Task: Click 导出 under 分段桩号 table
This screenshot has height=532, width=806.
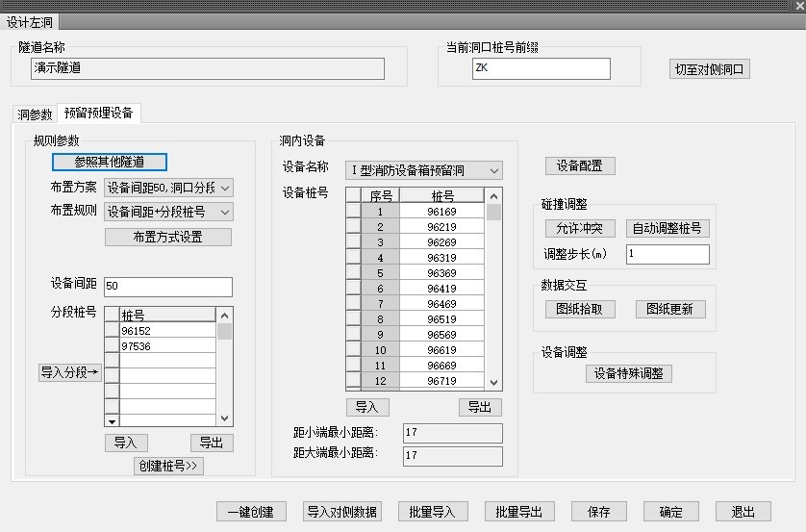Action: (x=212, y=443)
